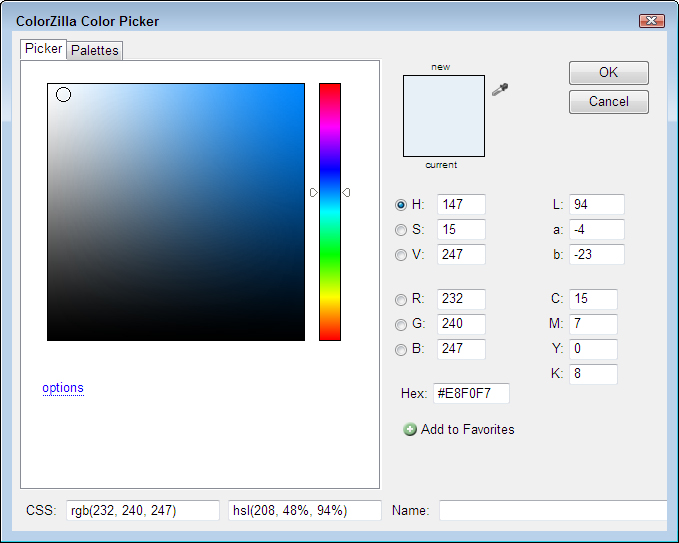Choose the R red channel radio button
This screenshot has height=543, width=679.
pyautogui.click(x=401, y=299)
